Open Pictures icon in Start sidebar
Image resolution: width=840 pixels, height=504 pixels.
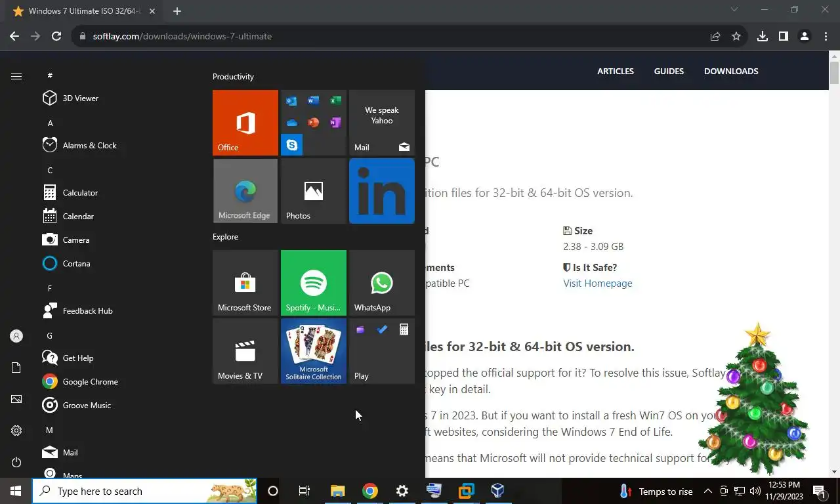click(16, 399)
